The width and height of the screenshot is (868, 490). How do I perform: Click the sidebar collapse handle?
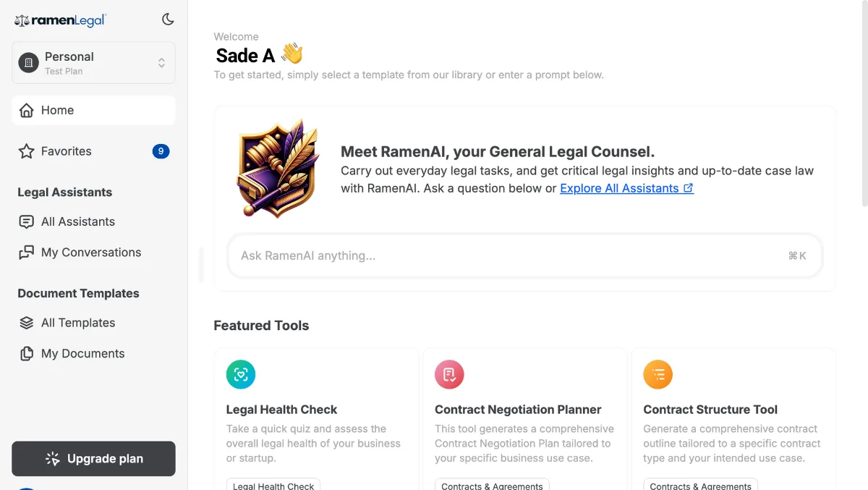[x=201, y=265]
